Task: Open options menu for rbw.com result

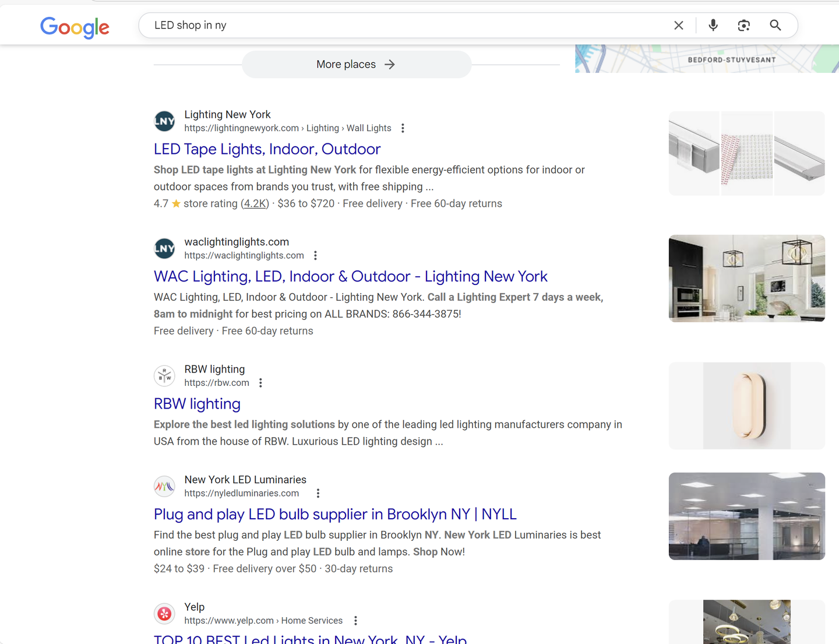Action: click(x=260, y=383)
